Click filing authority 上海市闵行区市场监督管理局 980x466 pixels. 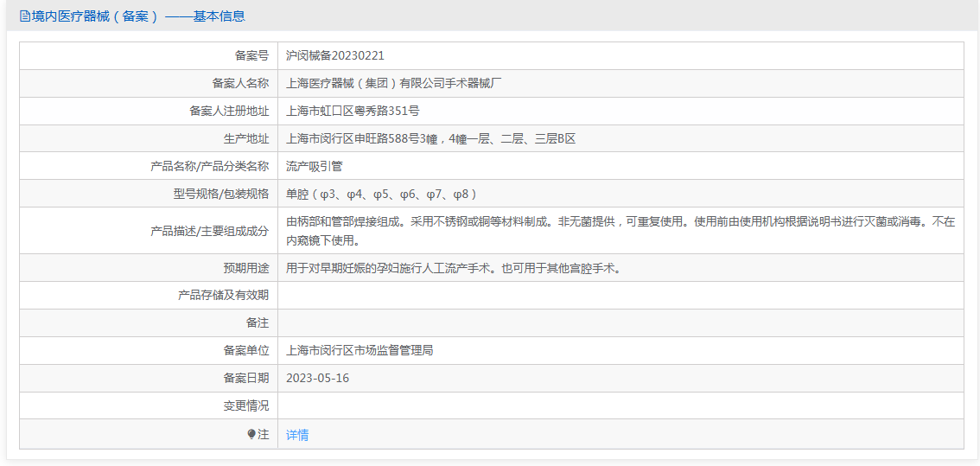pos(360,351)
